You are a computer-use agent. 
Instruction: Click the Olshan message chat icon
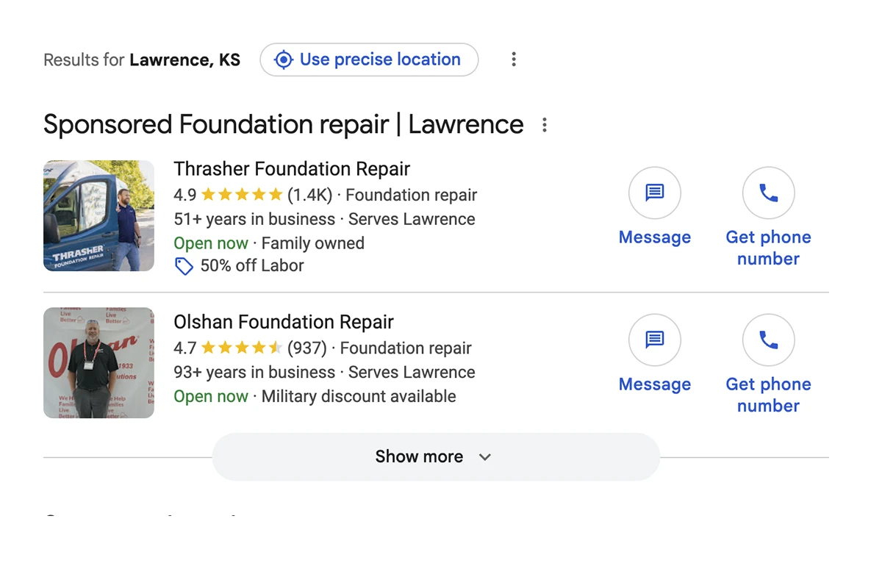click(654, 340)
